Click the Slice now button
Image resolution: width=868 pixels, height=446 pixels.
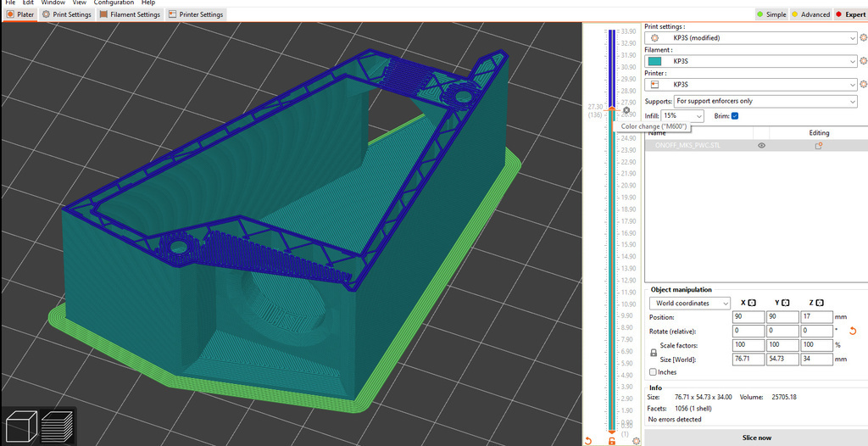coord(756,438)
